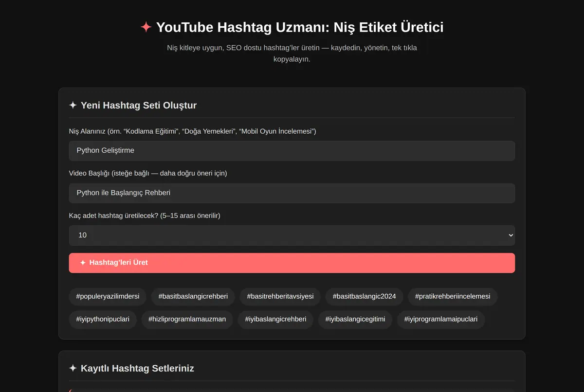Click the #iyibaslangicrehberi hashtag chip
The image size is (584, 392).
pyautogui.click(x=275, y=320)
